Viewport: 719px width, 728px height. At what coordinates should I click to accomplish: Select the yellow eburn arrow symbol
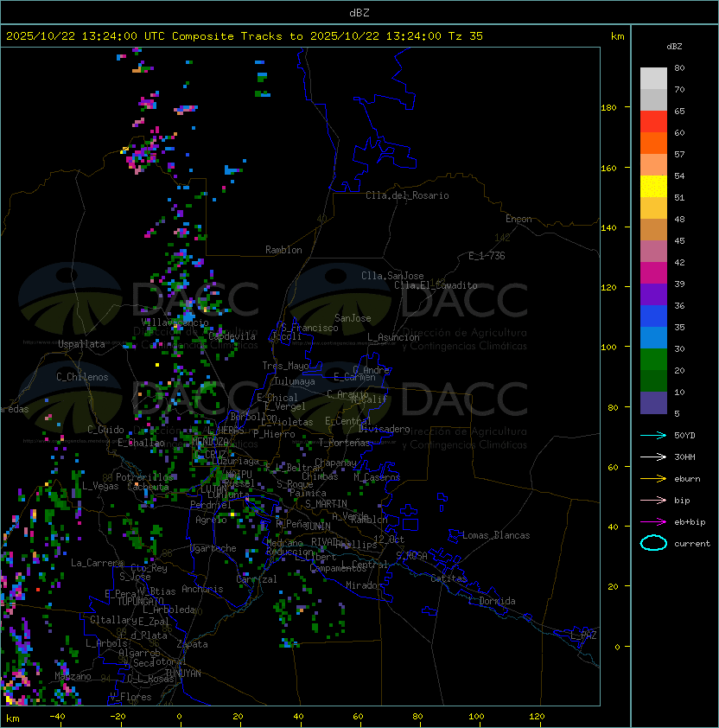[x=653, y=479]
